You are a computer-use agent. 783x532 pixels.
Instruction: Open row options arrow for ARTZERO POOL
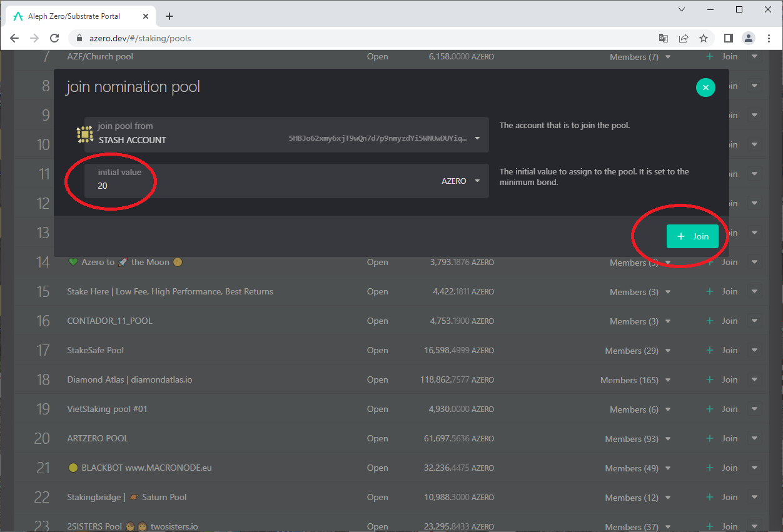pyautogui.click(x=755, y=438)
